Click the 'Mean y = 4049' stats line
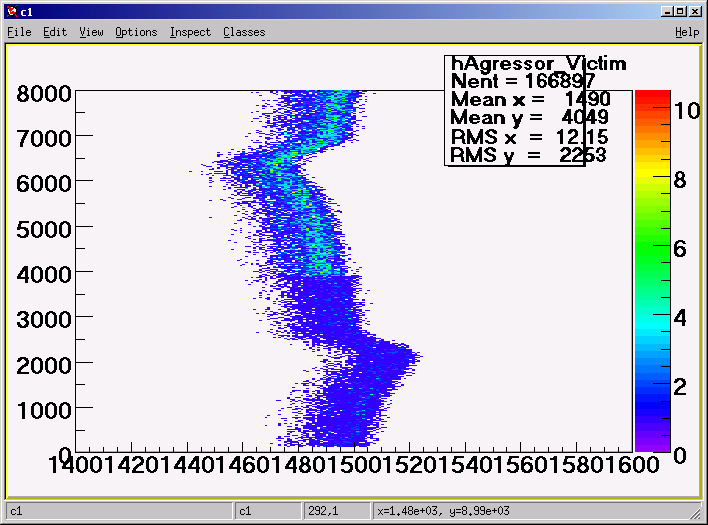 [x=529, y=118]
